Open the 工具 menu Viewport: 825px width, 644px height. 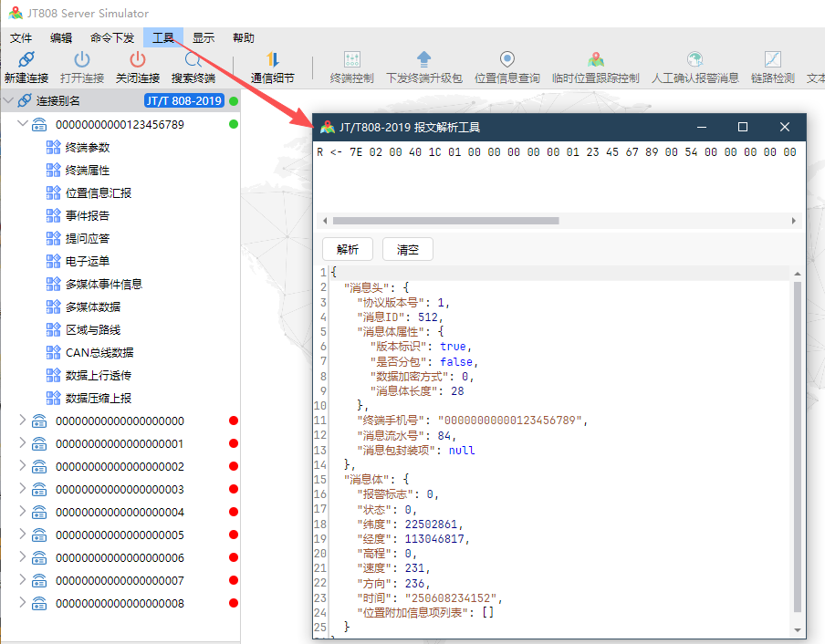click(162, 37)
